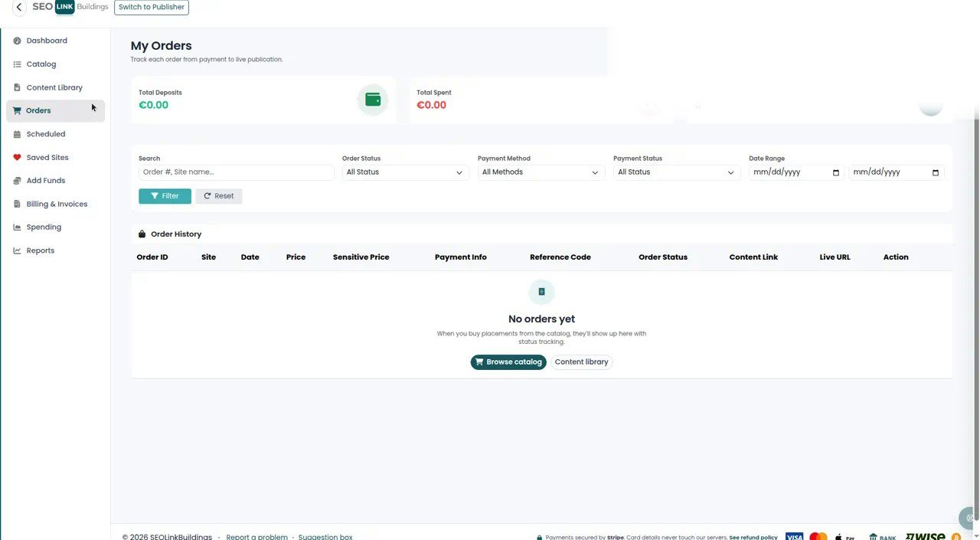Image resolution: width=980 pixels, height=540 pixels.
Task: Click the Total Deposits wallet icon
Action: (373, 100)
